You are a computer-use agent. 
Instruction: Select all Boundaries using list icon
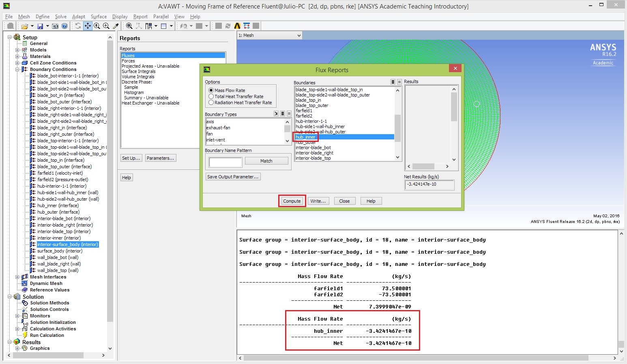click(393, 82)
